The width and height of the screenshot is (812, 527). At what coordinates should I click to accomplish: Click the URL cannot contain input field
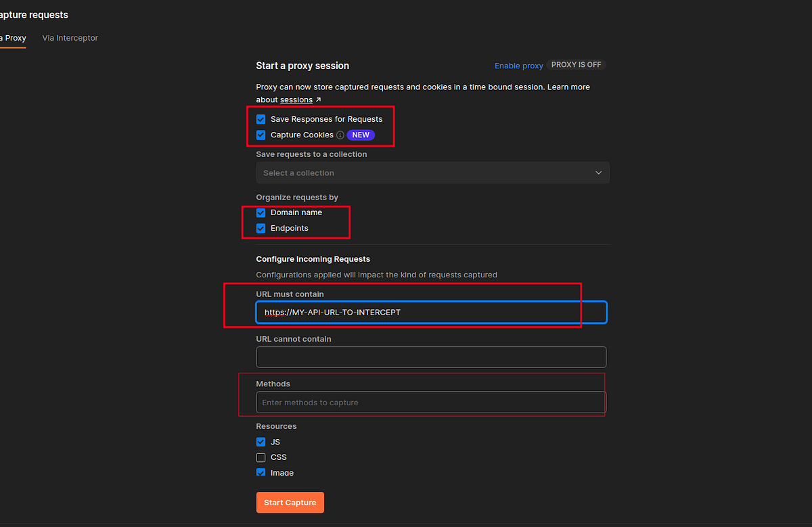431,357
